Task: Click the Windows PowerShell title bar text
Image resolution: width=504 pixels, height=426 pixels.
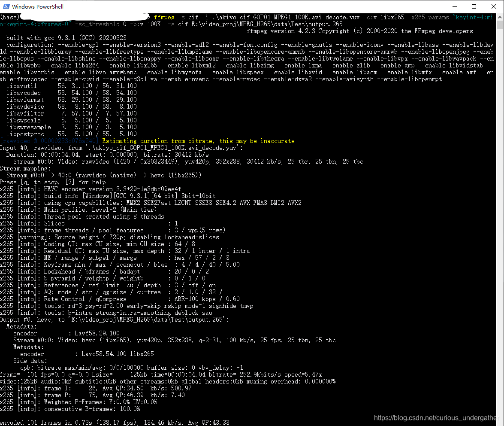Action: (x=38, y=6)
